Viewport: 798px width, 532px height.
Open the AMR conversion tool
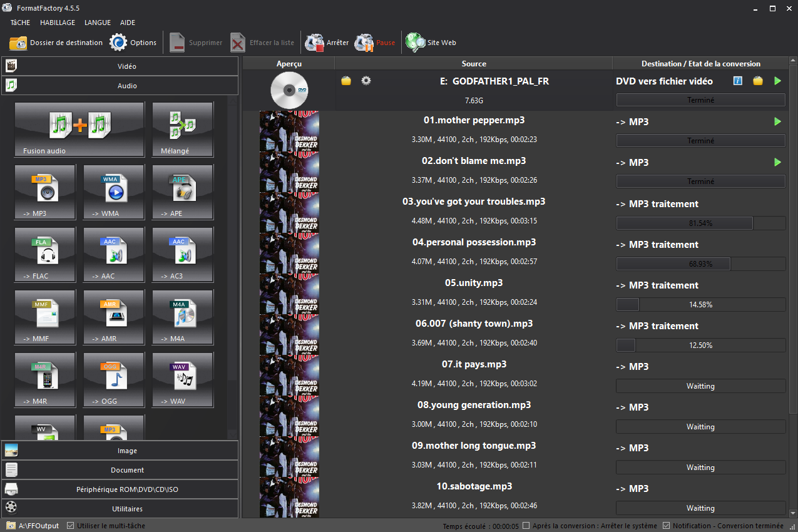[113, 317]
